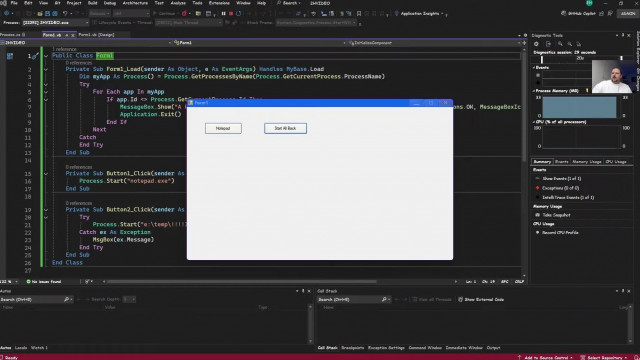
Task: Click red Exceptions diamond icon
Action: [538, 188]
